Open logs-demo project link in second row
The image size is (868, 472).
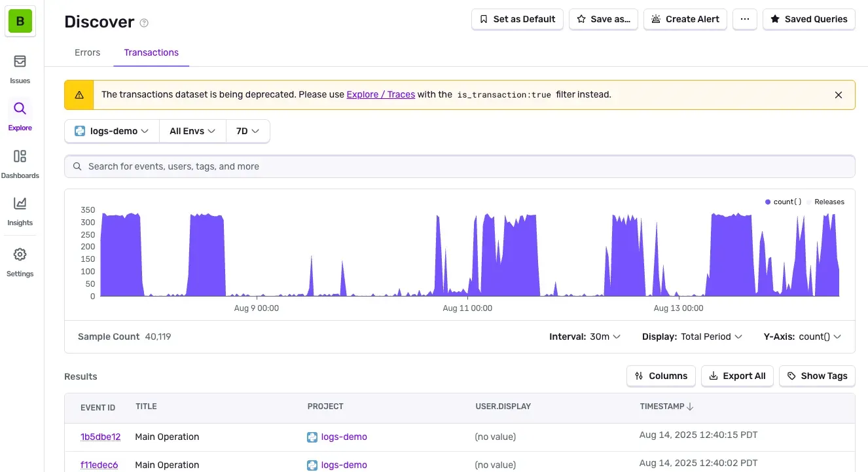(344, 465)
